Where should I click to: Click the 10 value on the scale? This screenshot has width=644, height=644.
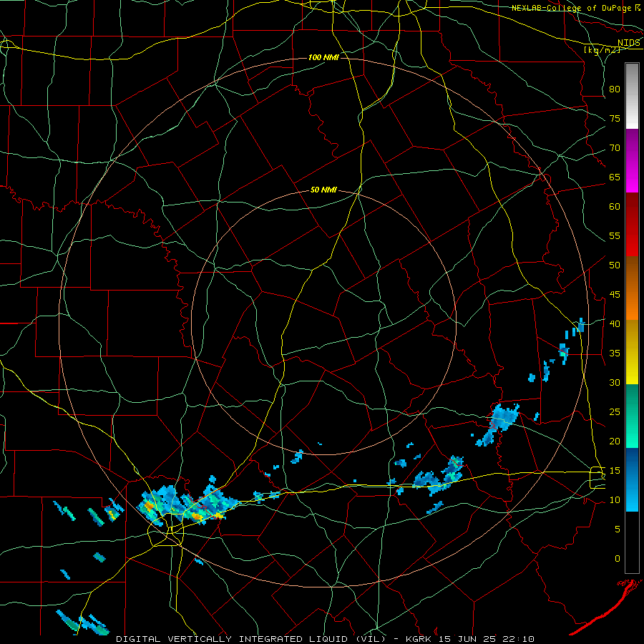point(615,500)
